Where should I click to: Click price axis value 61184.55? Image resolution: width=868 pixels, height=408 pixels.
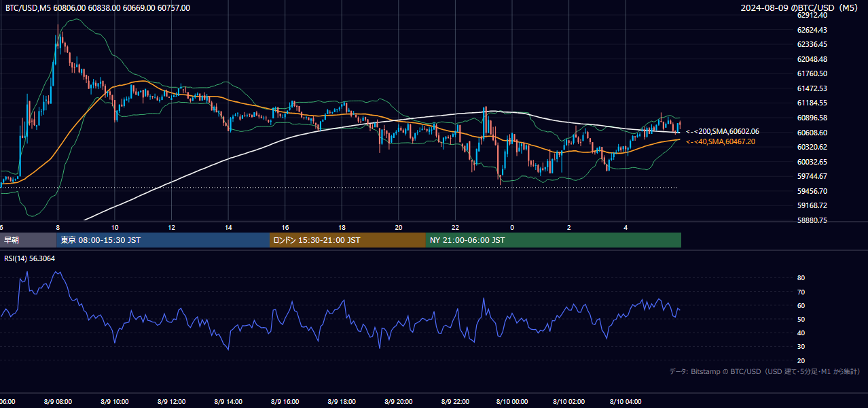pyautogui.click(x=812, y=103)
